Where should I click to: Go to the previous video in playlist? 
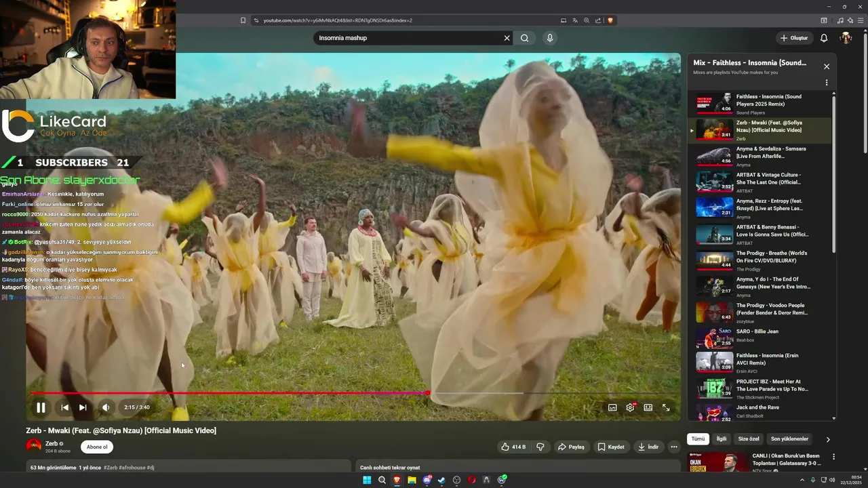(x=64, y=407)
